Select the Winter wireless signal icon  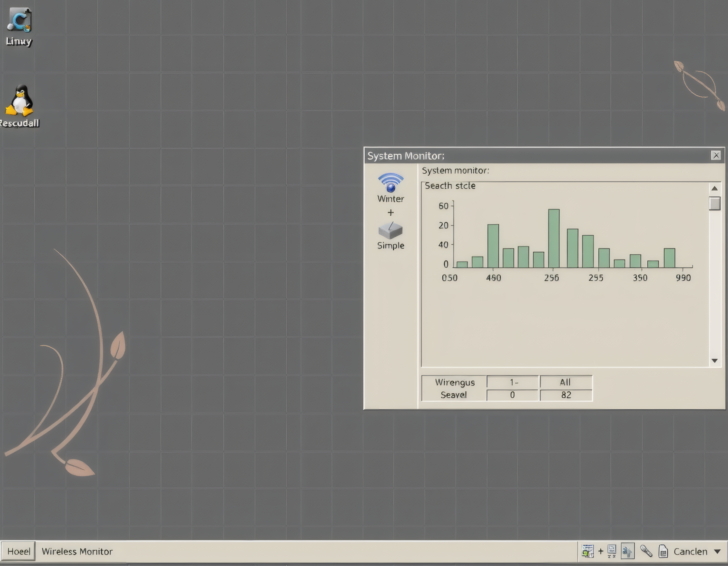tap(391, 183)
